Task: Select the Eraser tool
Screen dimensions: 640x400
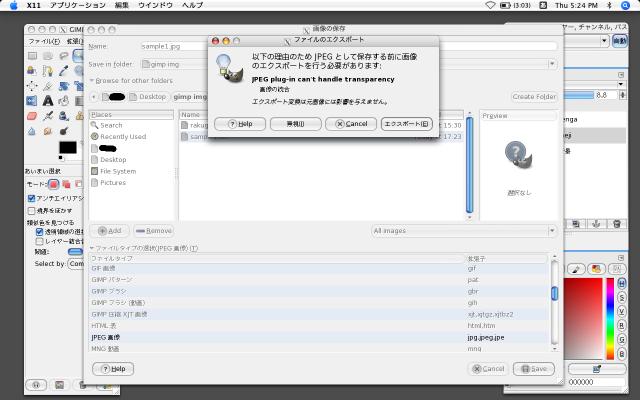Action: pos(32,116)
